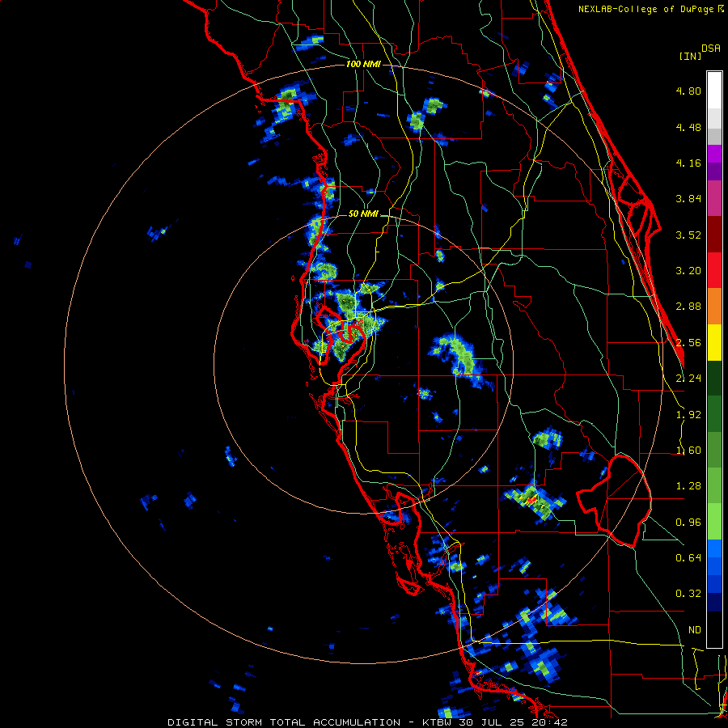Viewport: 728px width, 728px height.
Task: Select the white swatch in the legend
Action: [x=714, y=91]
